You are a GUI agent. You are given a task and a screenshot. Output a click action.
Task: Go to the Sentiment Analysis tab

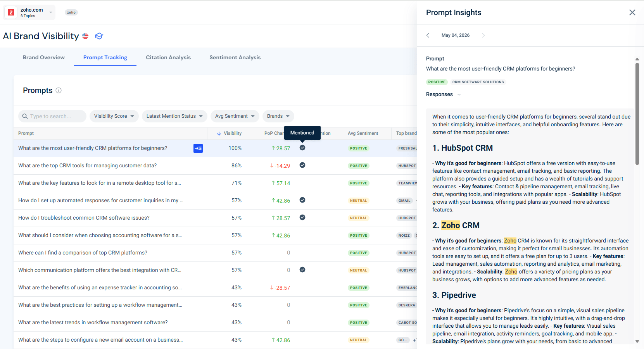coord(235,57)
